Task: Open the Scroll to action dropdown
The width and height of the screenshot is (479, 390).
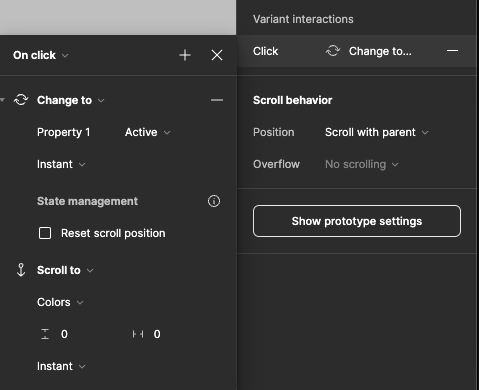Action: tap(65, 270)
